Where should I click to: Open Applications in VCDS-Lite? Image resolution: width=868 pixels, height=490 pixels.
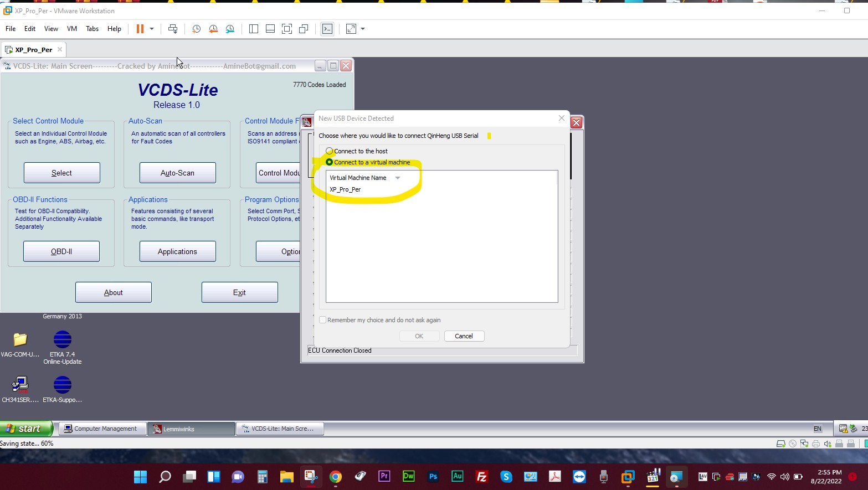178,251
